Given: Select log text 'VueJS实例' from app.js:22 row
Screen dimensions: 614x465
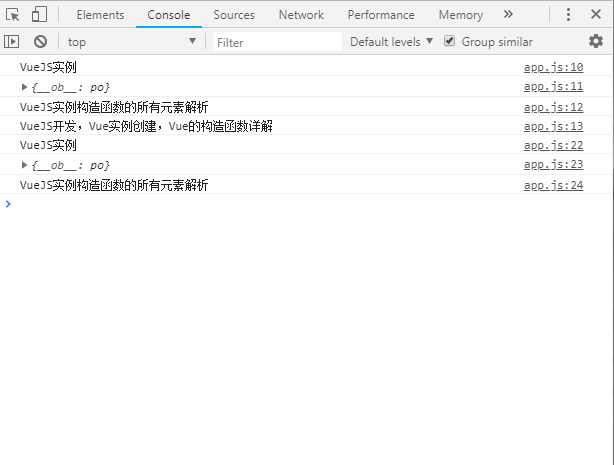Looking at the screenshot, I should coord(48,145).
